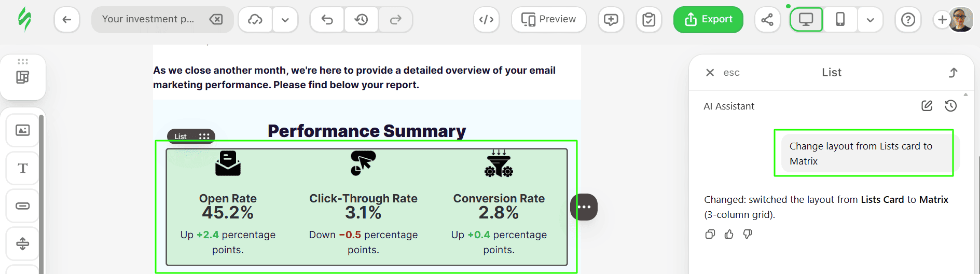
Task: Close the List panel with X
Action: 710,73
